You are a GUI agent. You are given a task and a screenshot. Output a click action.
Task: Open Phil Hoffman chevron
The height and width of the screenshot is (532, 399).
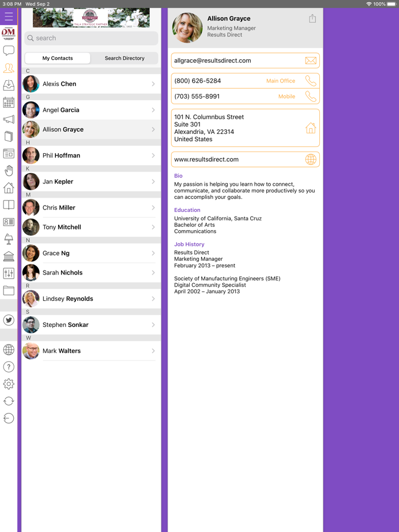tap(153, 155)
